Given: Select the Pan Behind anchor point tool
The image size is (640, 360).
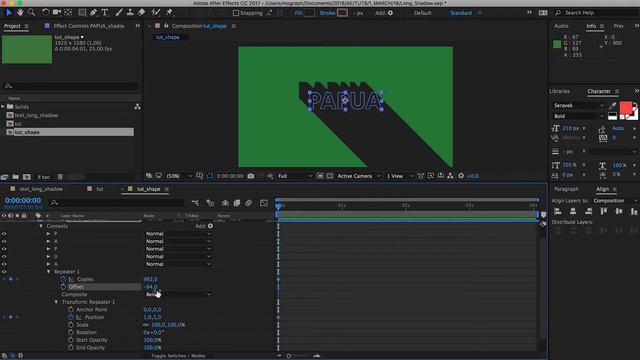Looking at the screenshot, I should (68, 13).
